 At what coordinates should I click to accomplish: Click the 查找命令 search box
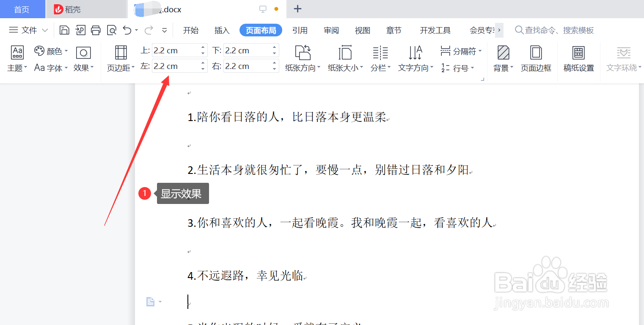[554, 30]
